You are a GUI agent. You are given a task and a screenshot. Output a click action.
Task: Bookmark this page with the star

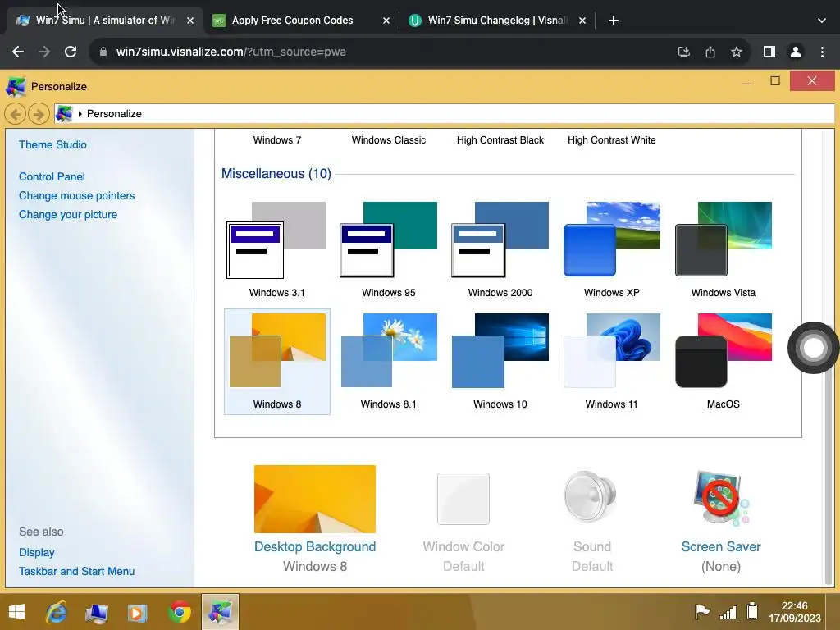tap(737, 52)
